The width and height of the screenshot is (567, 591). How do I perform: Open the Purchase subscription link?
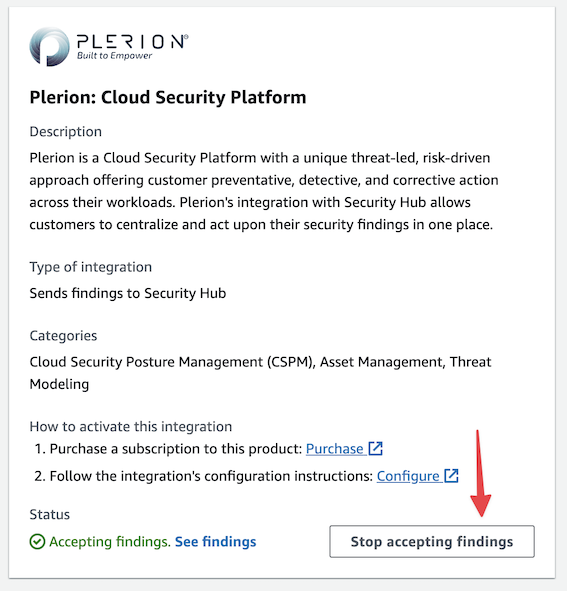pyautogui.click(x=334, y=449)
